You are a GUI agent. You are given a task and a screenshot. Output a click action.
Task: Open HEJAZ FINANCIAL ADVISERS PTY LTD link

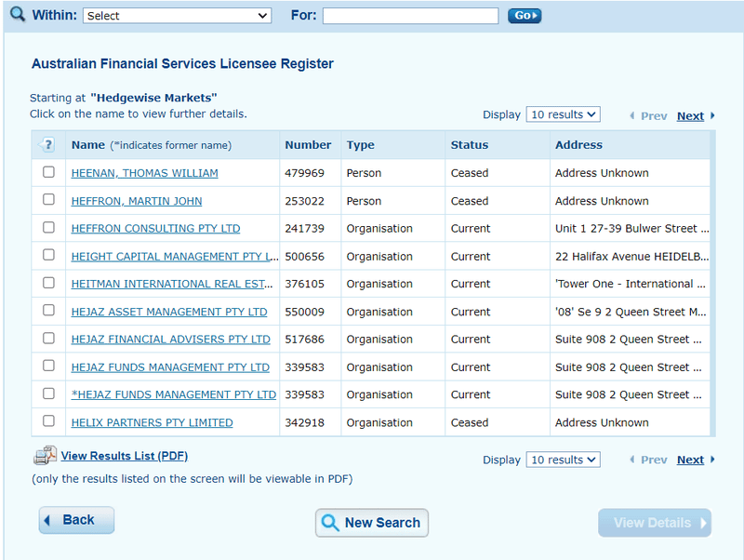pos(171,340)
